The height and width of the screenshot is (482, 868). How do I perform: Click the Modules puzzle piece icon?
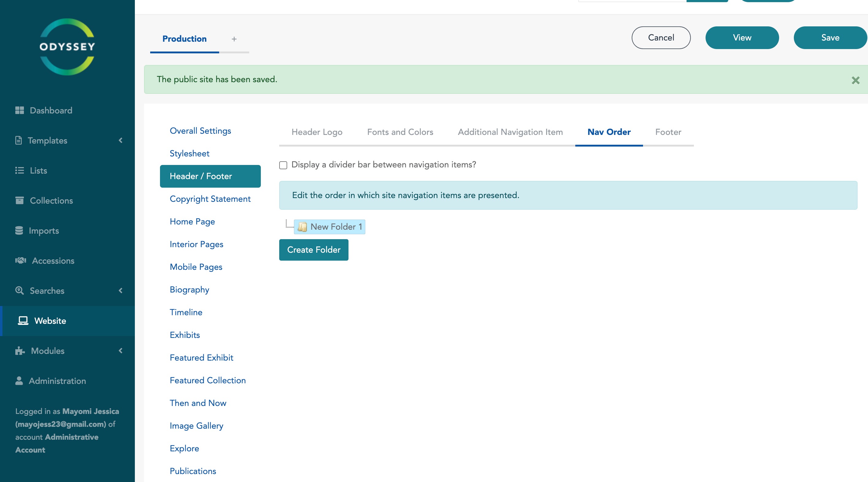coord(20,350)
